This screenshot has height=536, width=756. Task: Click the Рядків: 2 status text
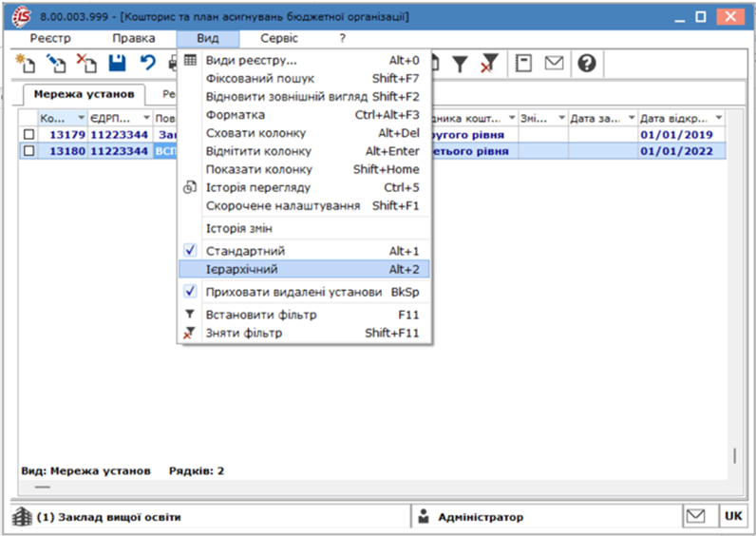tap(197, 470)
